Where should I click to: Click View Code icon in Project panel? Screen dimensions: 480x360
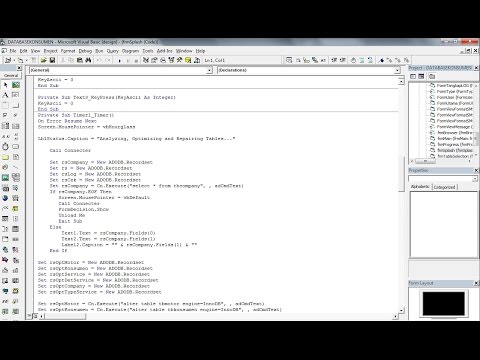click(x=413, y=76)
